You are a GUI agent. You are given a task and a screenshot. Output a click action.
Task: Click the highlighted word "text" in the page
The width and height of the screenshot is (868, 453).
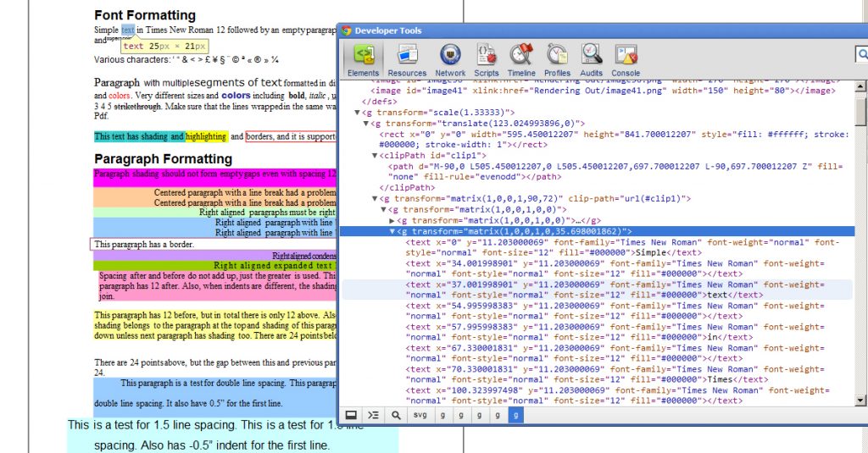128,30
